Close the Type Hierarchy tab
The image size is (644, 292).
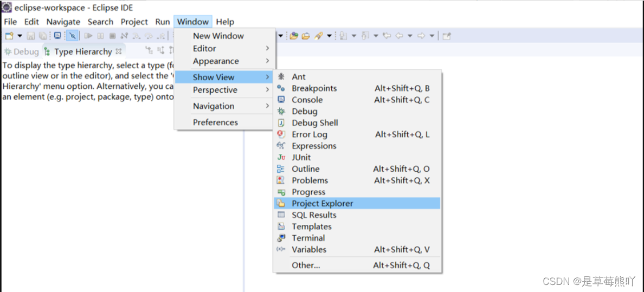point(118,51)
